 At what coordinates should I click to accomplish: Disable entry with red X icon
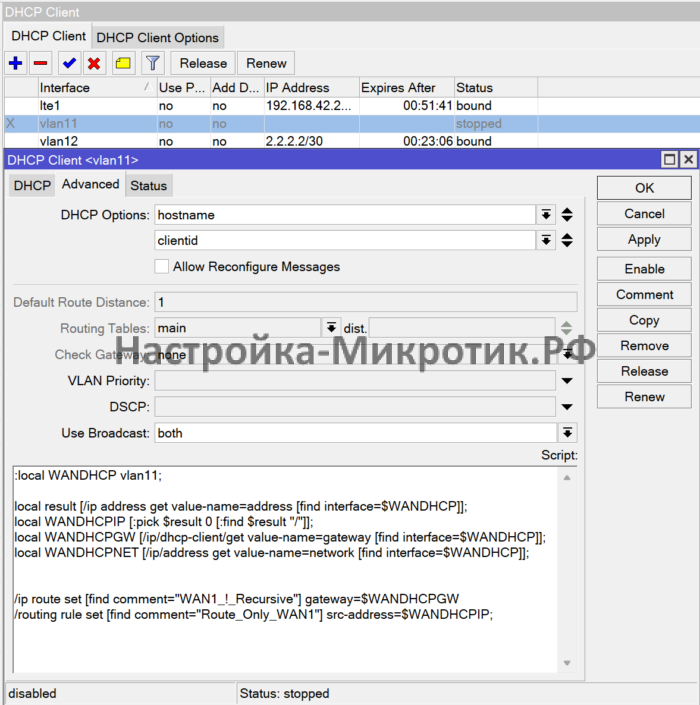click(94, 63)
